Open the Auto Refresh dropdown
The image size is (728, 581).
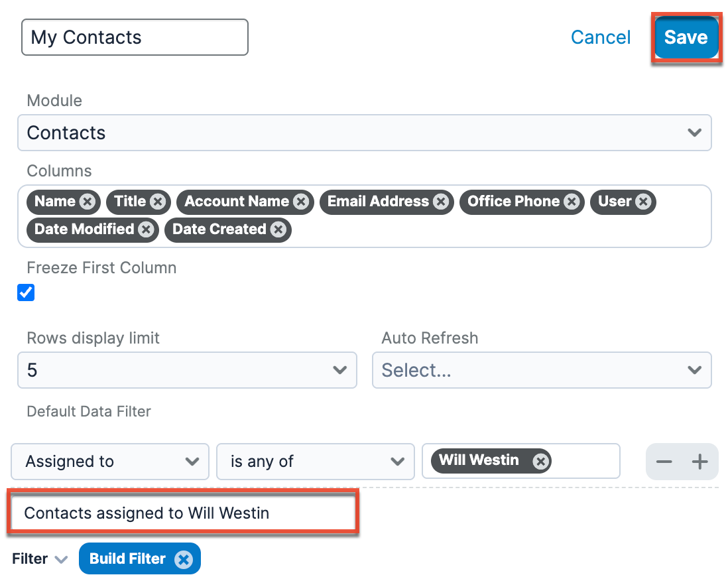point(542,370)
